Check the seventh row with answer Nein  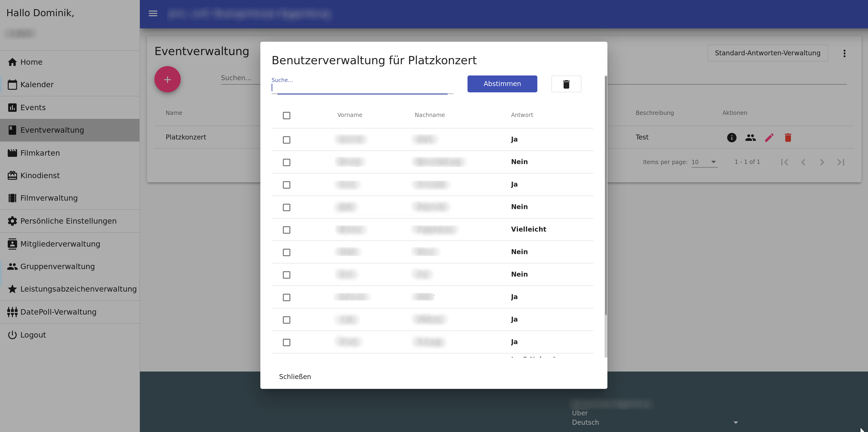(x=286, y=275)
